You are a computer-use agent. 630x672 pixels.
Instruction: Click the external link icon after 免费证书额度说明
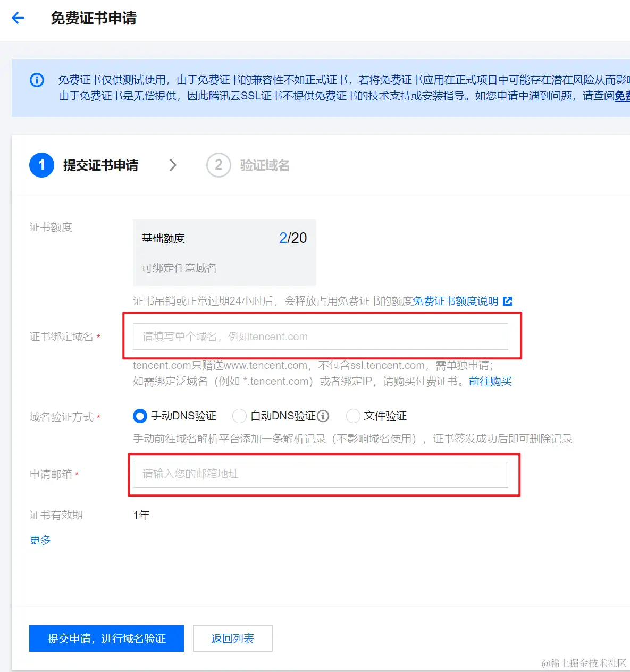(508, 301)
